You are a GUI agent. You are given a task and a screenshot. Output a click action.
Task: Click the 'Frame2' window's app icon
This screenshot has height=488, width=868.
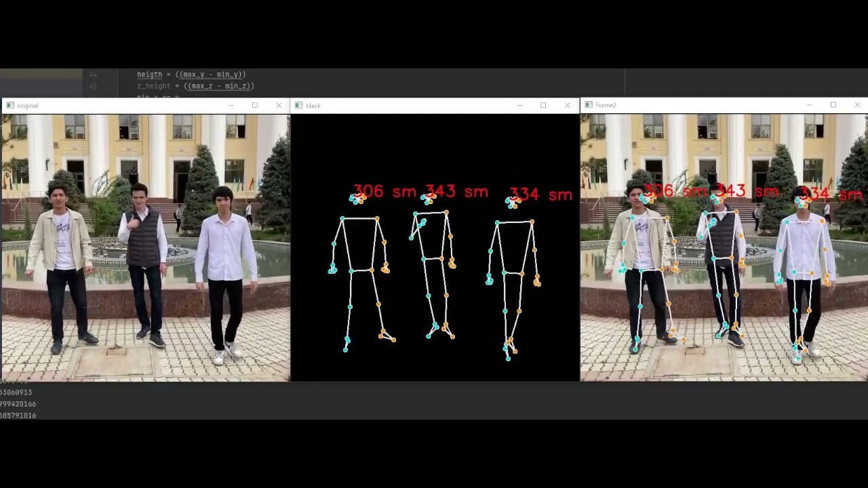click(588, 105)
